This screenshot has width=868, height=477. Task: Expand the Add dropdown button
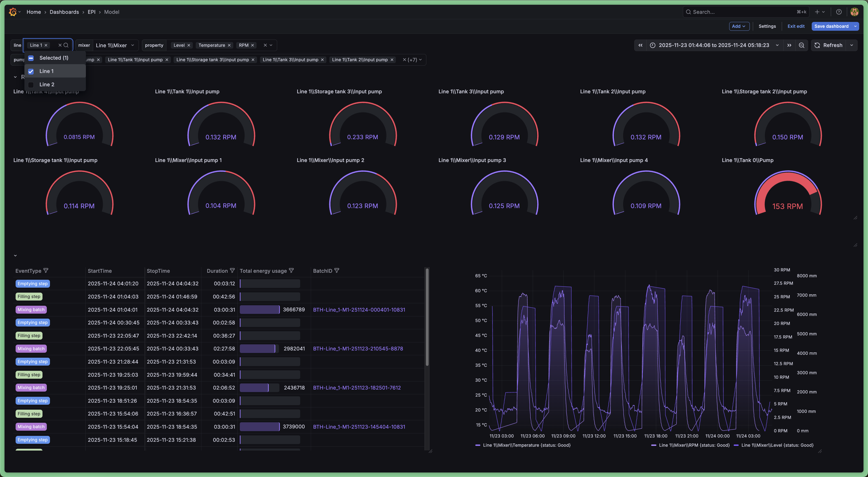pos(739,26)
